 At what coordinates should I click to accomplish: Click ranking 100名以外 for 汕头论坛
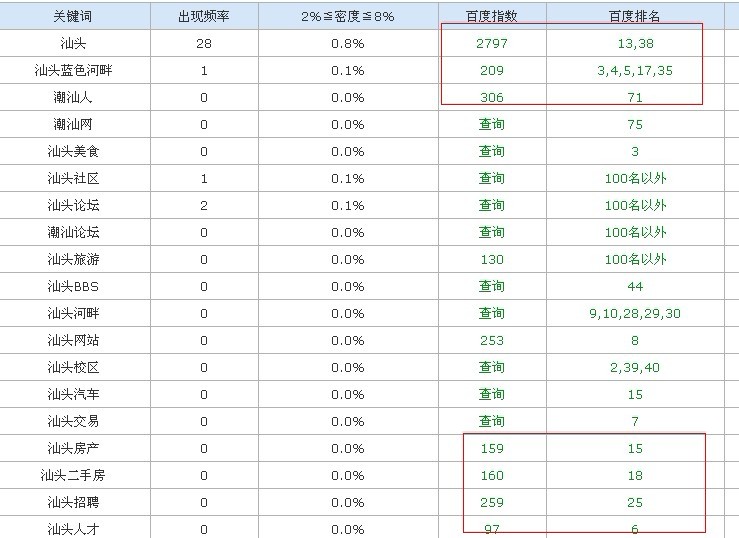click(635, 205)
